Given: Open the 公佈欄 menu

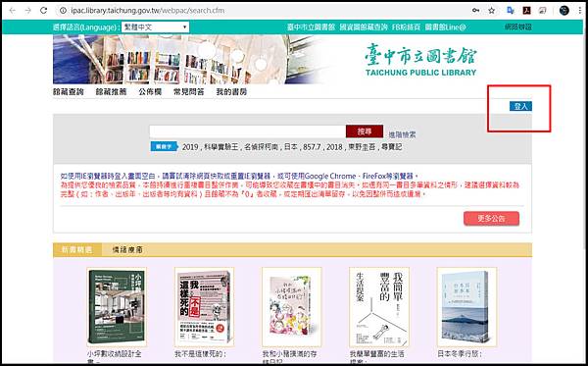Looking at the screenshot, I should coord(150,91).
